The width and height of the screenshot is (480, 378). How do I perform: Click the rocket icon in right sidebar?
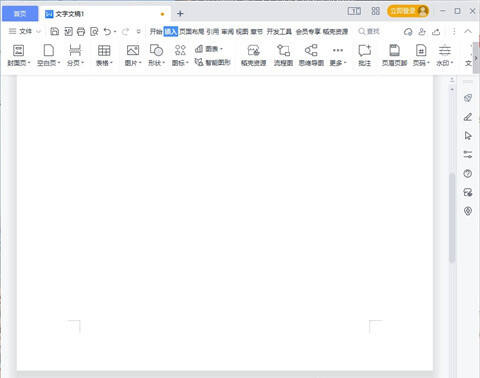tap(468, 98)
